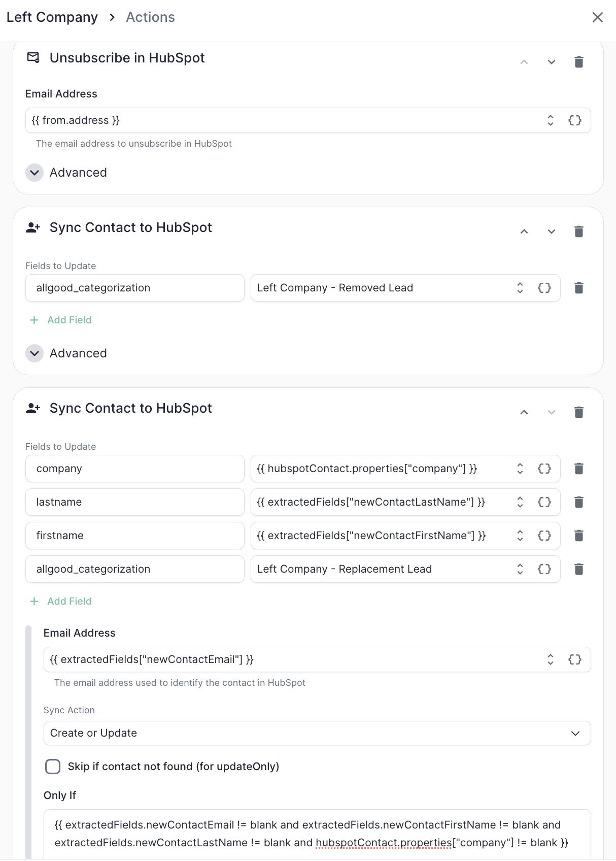Open variable picker for company value
This screenshot has width=616, height=861.
pos(544,469)
